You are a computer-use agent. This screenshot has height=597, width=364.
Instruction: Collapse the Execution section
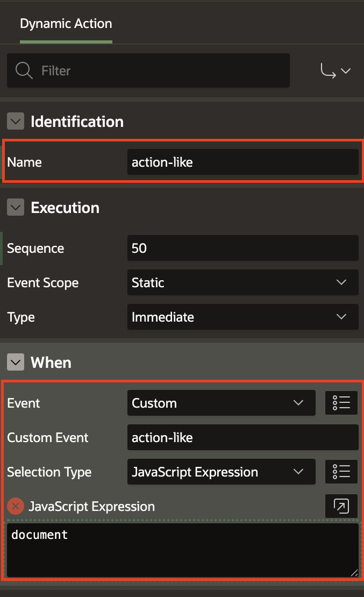[x=16, y=207]
